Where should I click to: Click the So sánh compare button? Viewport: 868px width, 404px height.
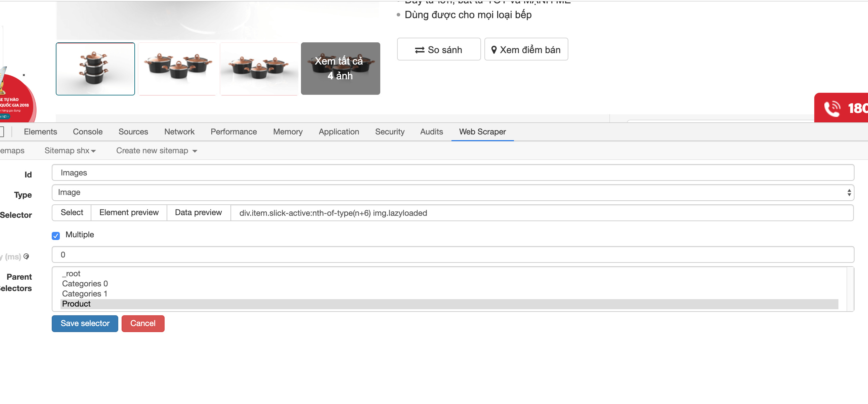tap(438, 49)
